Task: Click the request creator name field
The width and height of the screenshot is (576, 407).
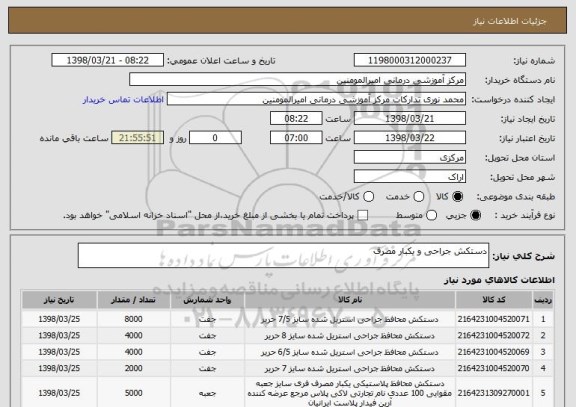Action: pyautogui.click(x=316, y=100)
